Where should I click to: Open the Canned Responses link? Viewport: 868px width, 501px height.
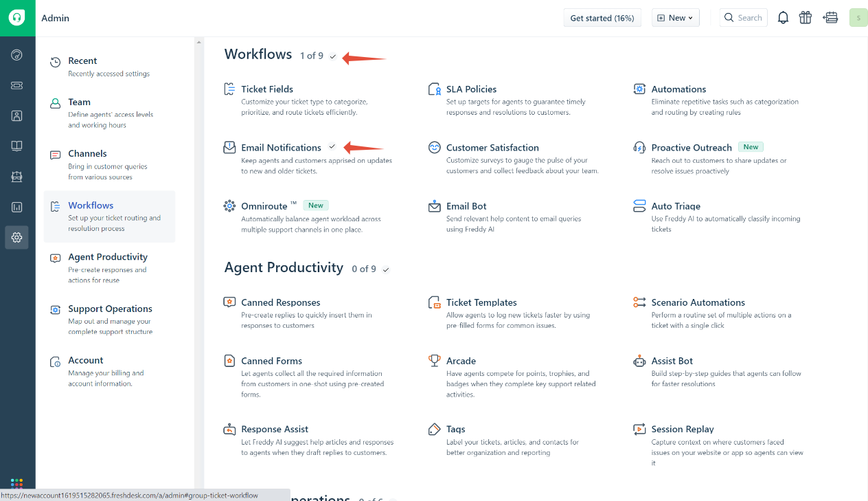(280, 302)
